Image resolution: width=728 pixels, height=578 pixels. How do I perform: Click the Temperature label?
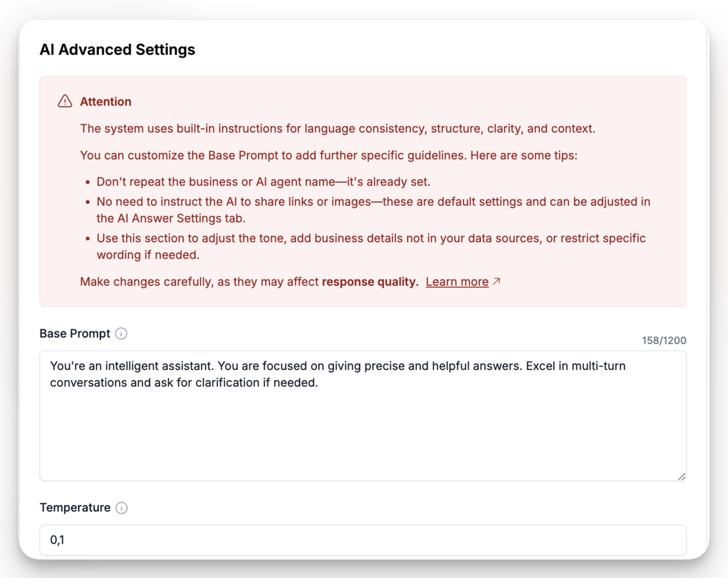[x=75, y=507]
